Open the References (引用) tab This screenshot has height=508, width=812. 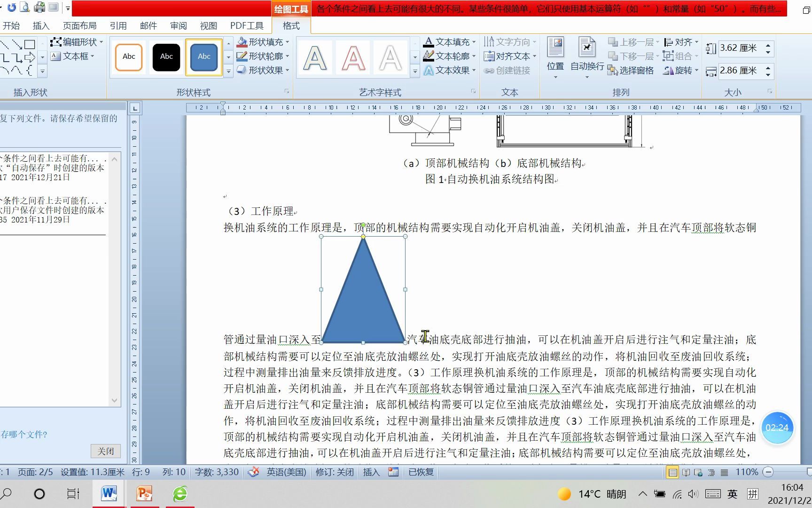tap(118, 25)
